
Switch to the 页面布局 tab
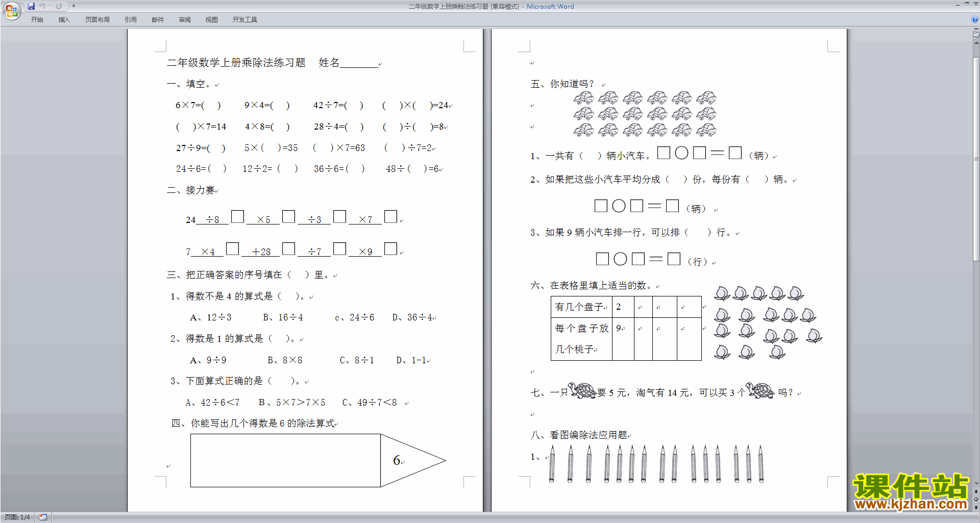click(x=97, y=20)
